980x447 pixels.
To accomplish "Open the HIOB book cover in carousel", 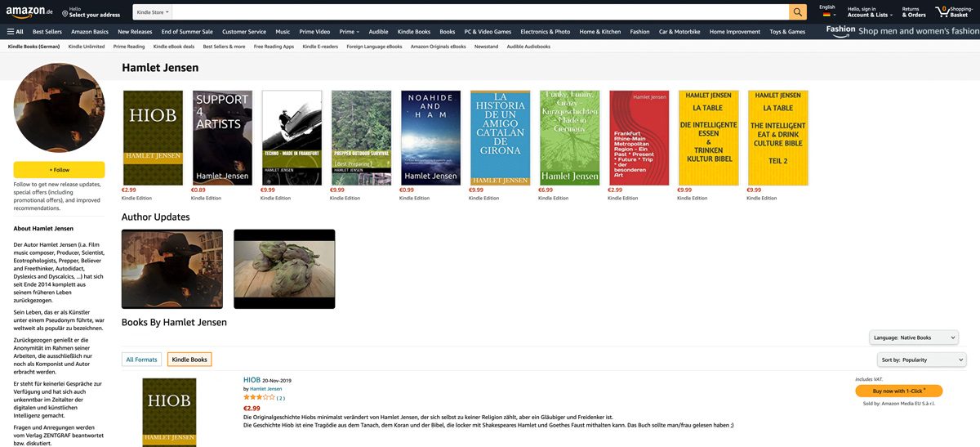I will point(153,138).
